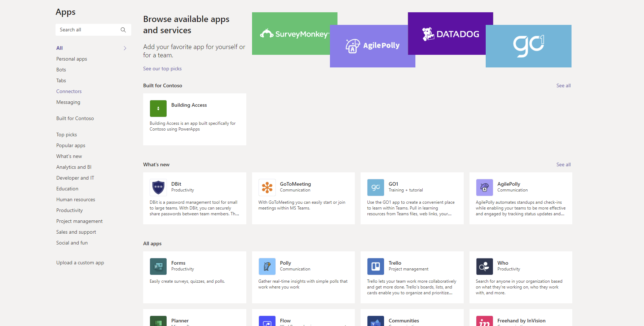644x326 pixels.
Task: Click See all for Built for Contoso
Action: [x=564, y=85]
